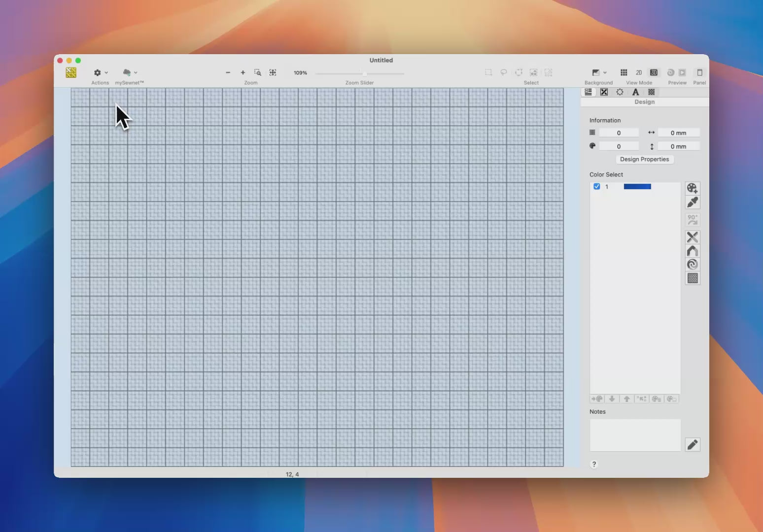The height and width of the screenshot is (532, 763).
Task: Select the Pick Color eyedropper
Action: tap(693, 202)
